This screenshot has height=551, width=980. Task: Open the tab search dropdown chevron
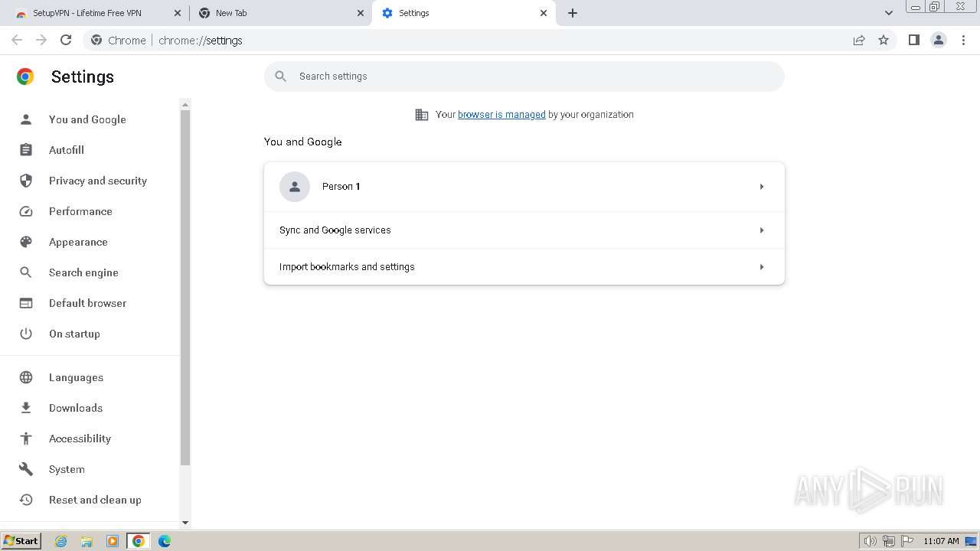(x=889, y=13)
